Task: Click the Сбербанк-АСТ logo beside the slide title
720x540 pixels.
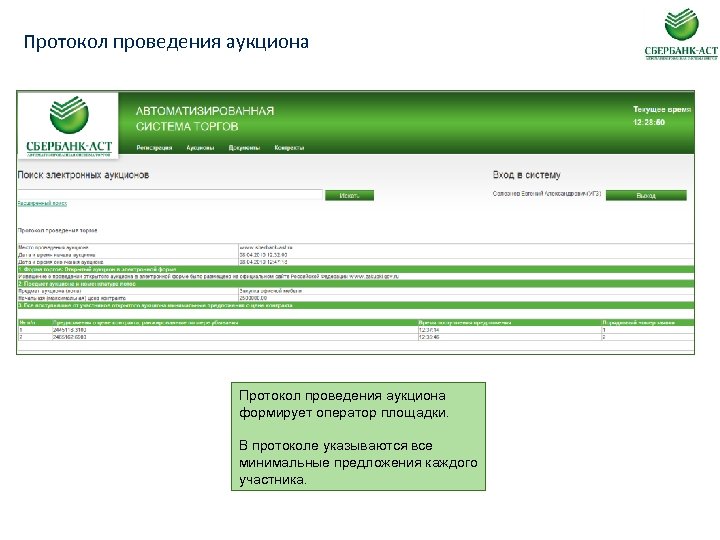Action: pyautogui.click(x=681, y=34)
